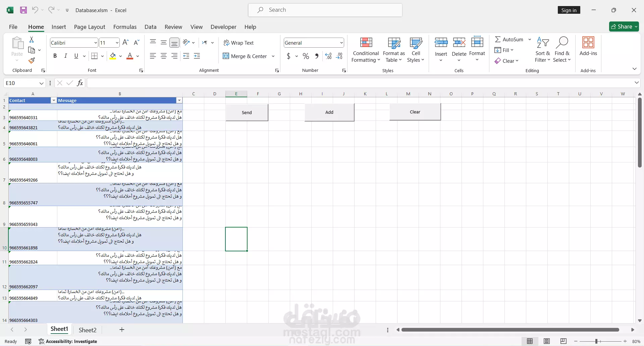Open the General number format dropdown

[341, 43]
